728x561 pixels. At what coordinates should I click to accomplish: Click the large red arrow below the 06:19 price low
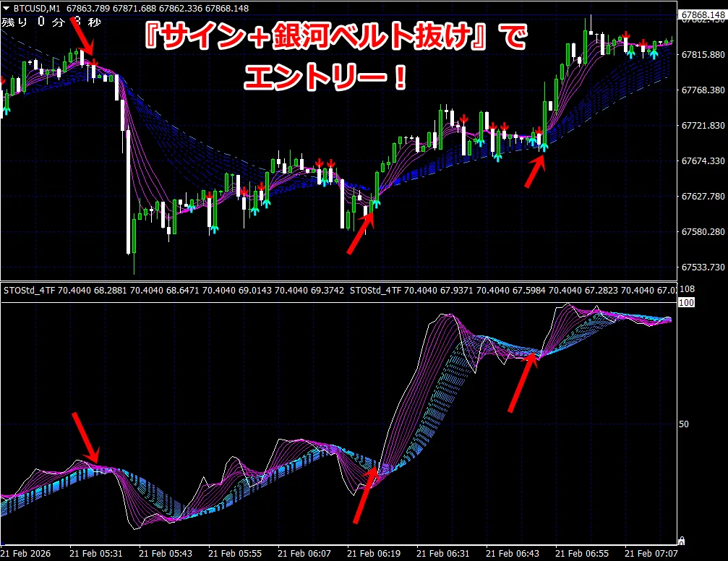[x=361, y=233]
